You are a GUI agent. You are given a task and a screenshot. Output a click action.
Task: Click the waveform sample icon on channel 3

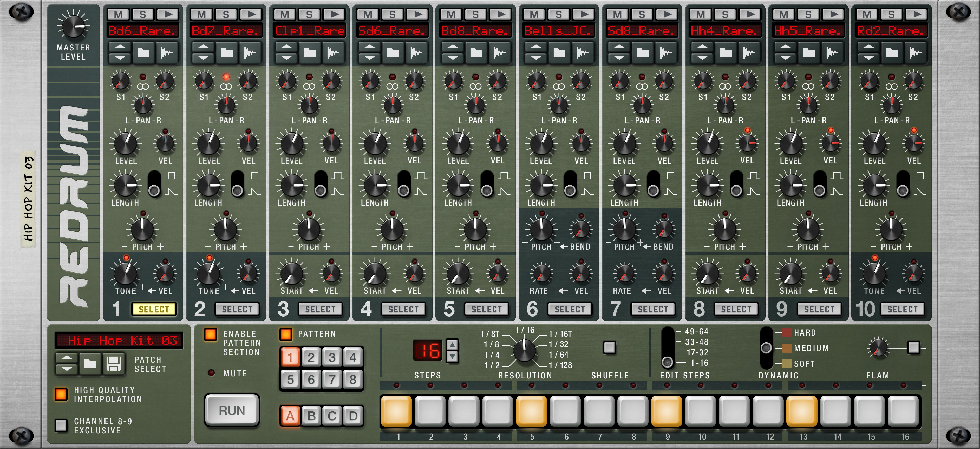pyautogui.click(x=333, y=52)
